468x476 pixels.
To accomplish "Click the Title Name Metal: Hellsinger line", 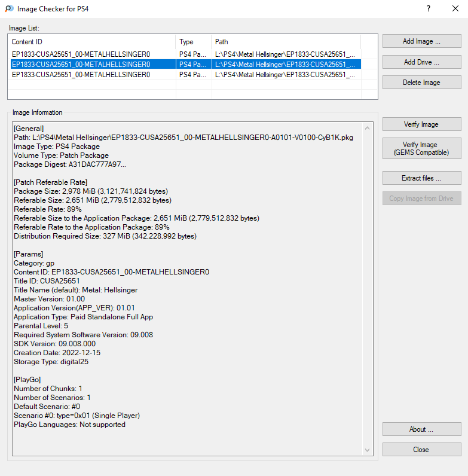I will click(75, 290).
